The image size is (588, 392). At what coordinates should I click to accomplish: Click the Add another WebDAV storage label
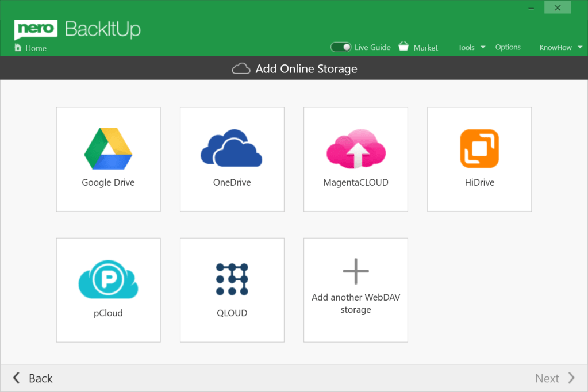[x=355, y=303]
